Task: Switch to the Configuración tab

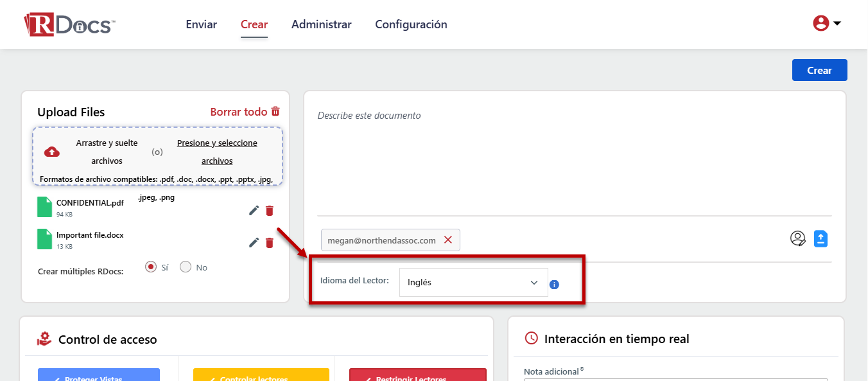Action: point(411,24)
